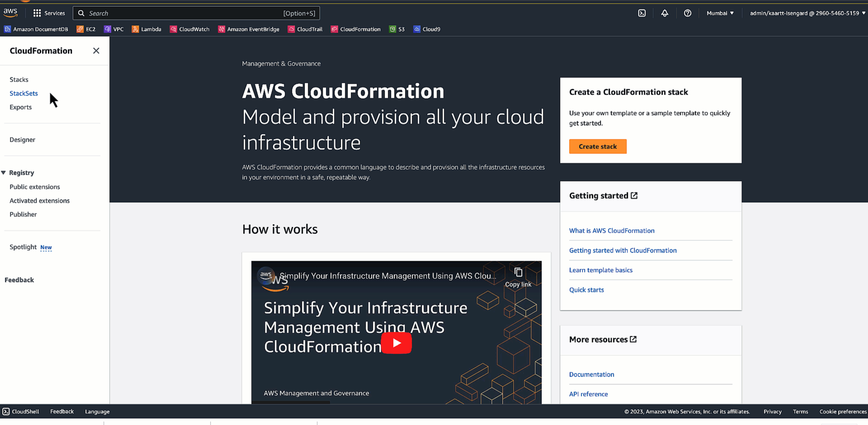Launch CloudShell from the top toolbar icon

tap(642, 13)
